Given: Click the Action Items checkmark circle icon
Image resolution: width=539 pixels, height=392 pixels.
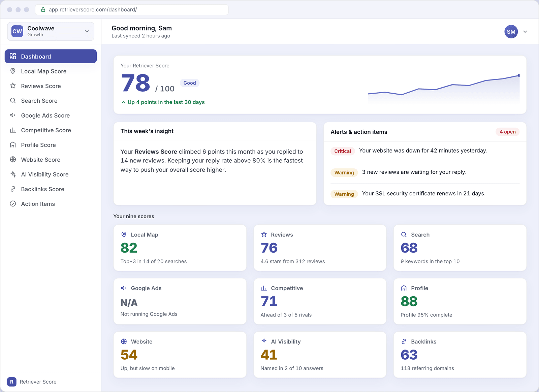Looking at the screenshot, I should (x=13, y=204).
